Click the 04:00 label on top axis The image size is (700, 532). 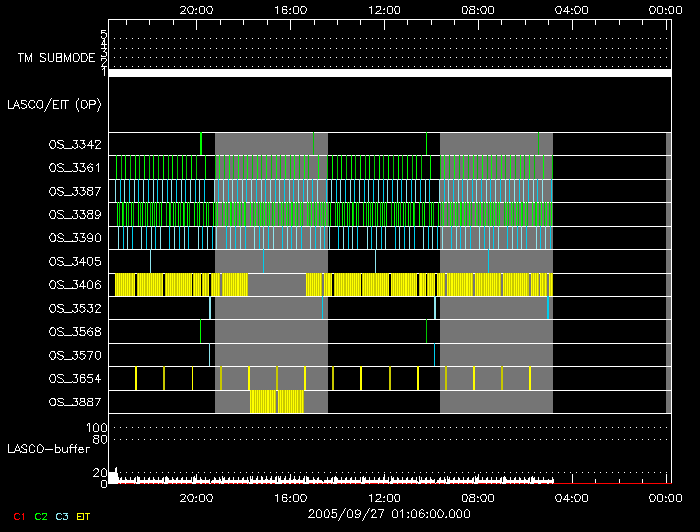click(571, 10)
